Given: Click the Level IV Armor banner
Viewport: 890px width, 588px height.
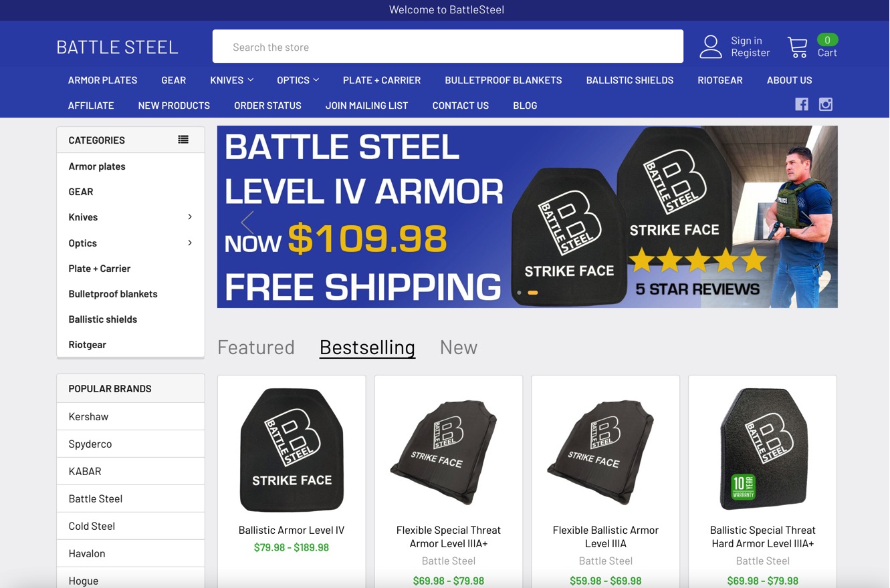Looking at the screenshot, I should click(x=527, y=216).
